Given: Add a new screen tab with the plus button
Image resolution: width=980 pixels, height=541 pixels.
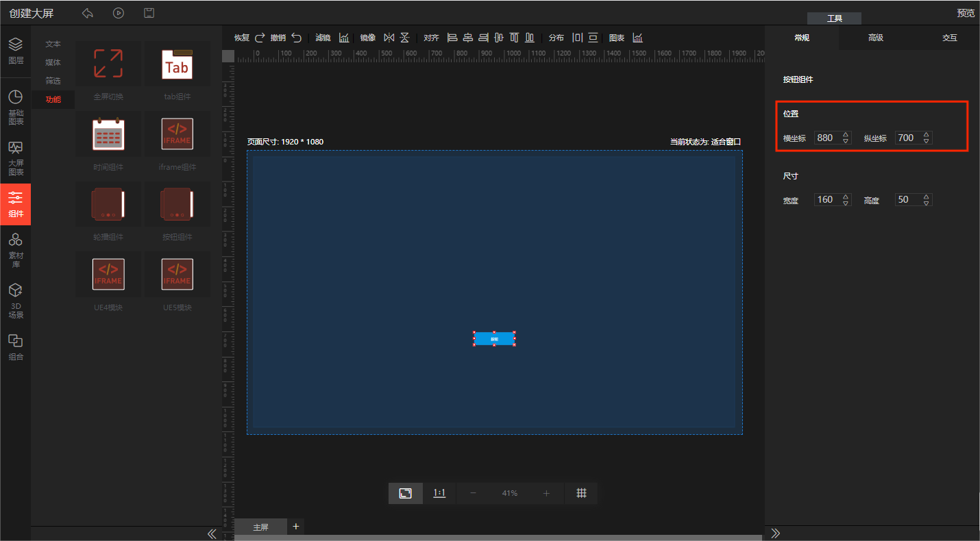Looking at the screenshot, I should click(296, 526).
